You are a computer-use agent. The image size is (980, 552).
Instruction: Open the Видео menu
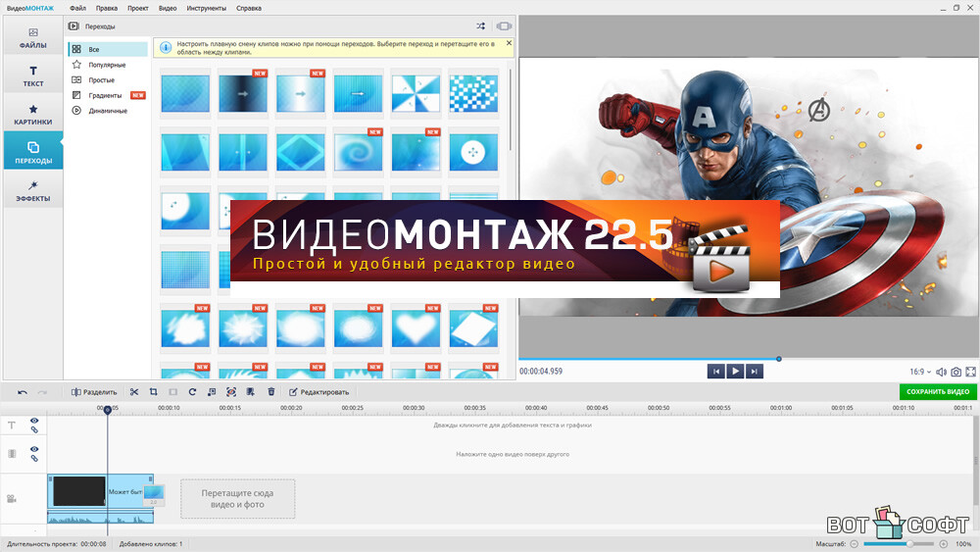coord(168,8)
